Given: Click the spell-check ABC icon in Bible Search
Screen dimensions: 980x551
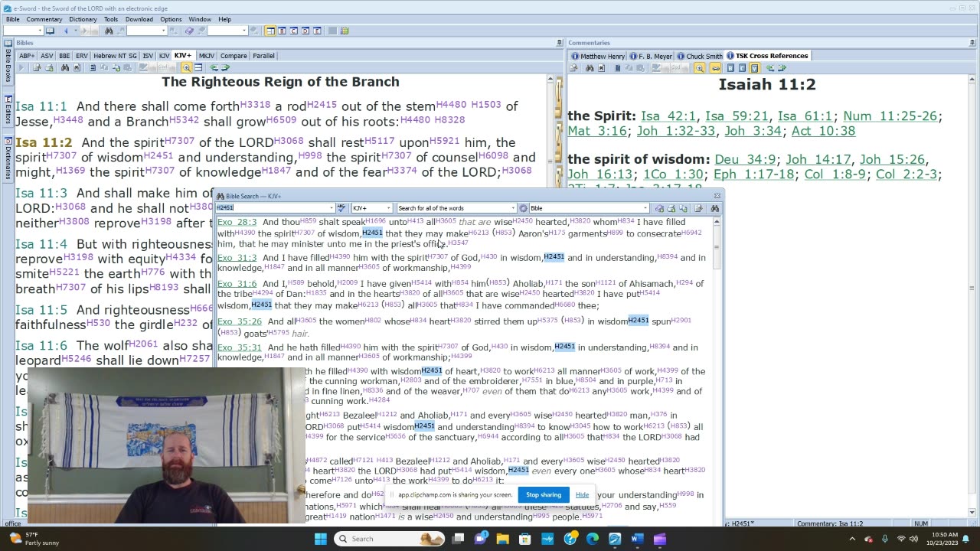Looking at the screenshot, I should pos(341,208).
